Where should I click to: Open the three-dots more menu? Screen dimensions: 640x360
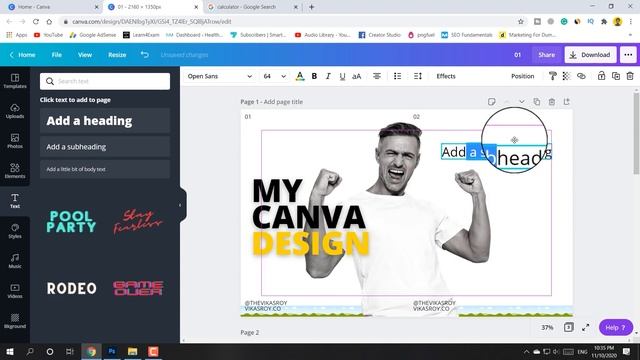point(628,55)
